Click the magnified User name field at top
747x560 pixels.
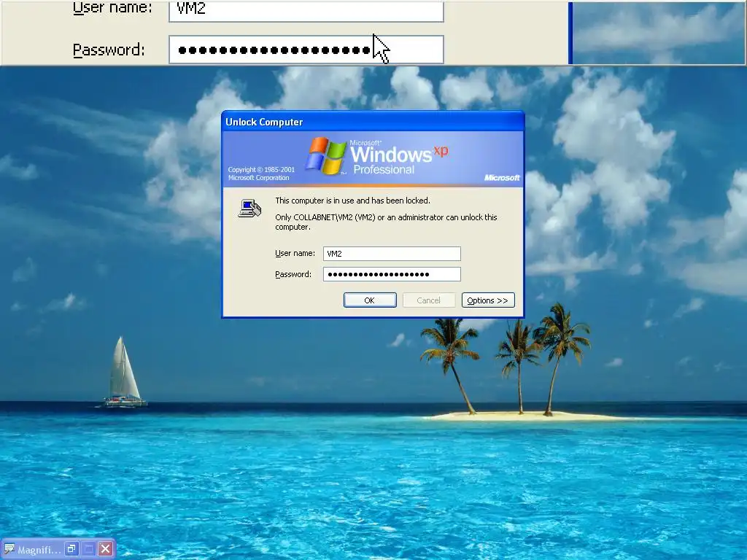tap(306, 10)
